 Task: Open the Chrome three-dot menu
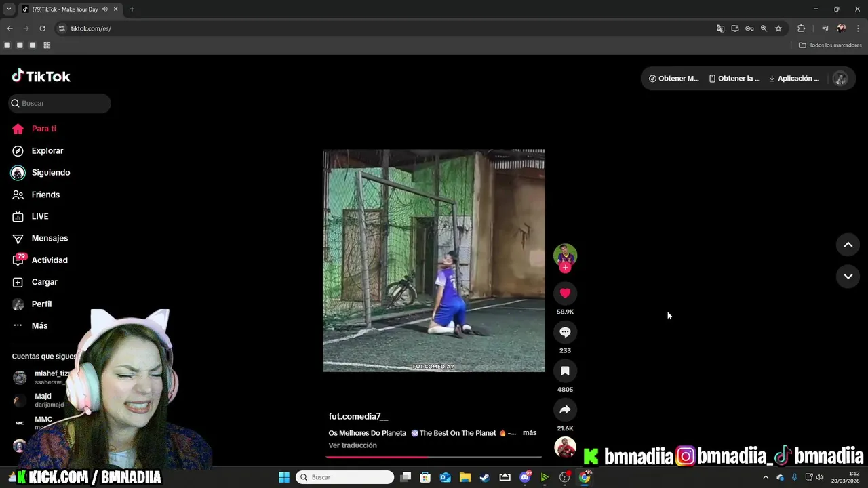tap(858, 28)
